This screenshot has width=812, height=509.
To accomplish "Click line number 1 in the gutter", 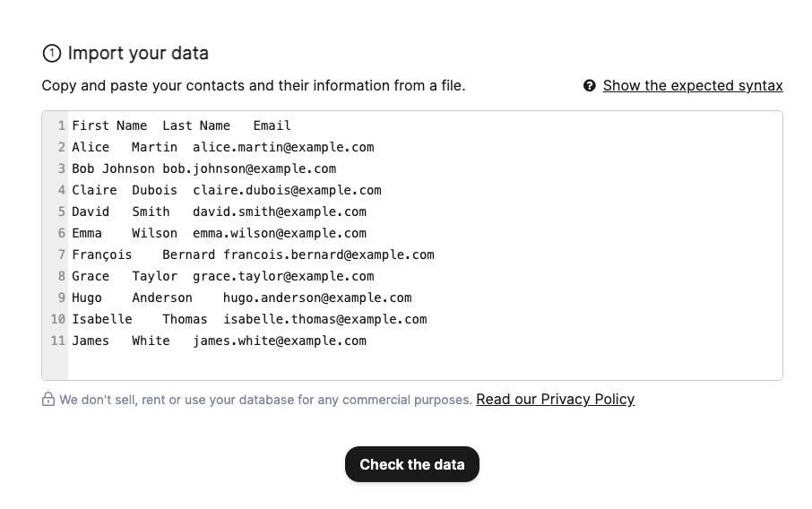I will coord(62,125).
